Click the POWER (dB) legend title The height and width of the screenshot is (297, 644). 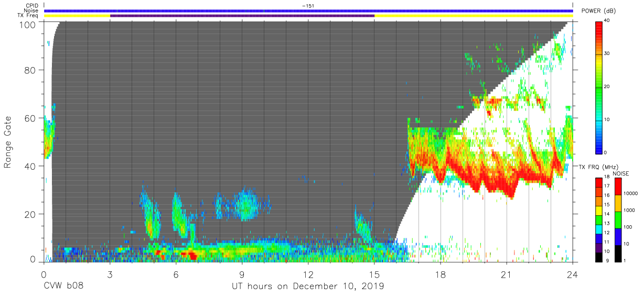pyautogui.click(x=598, y=11)
